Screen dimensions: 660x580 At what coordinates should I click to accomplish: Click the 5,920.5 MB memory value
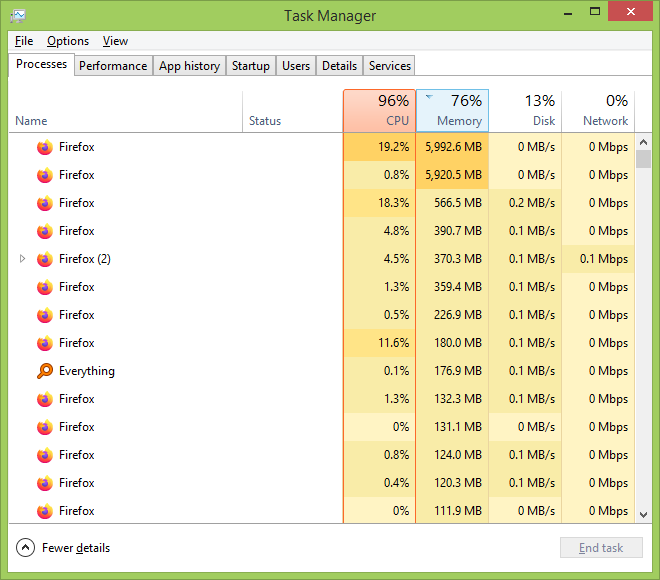(453, 175)
